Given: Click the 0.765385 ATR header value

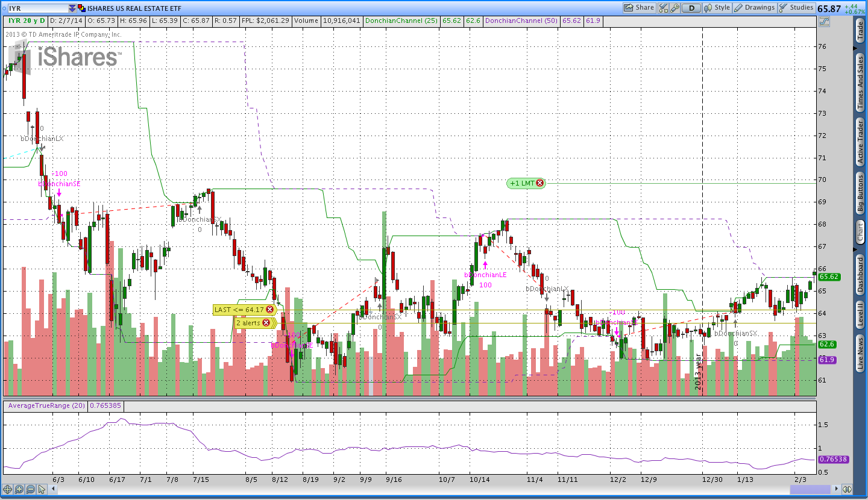Looking at the screenshot, I should click(x=105, y=406).
